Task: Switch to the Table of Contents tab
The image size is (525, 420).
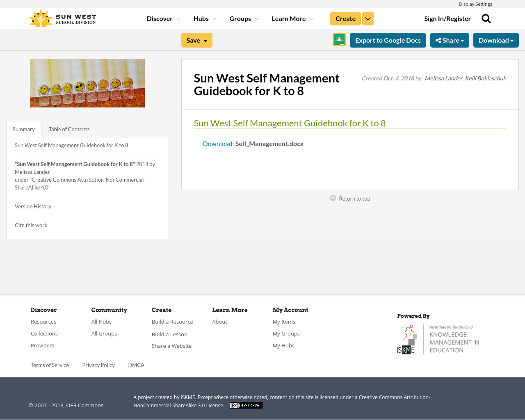Action: pyautogui.click(x=69, y=128)
